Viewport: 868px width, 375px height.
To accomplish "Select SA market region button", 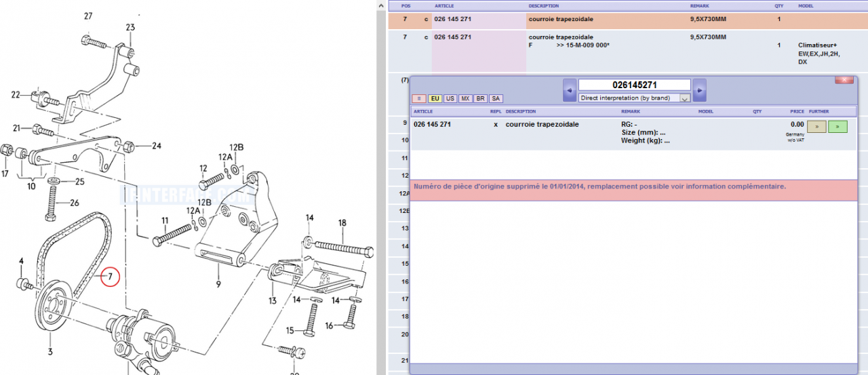I will (496, 99).
